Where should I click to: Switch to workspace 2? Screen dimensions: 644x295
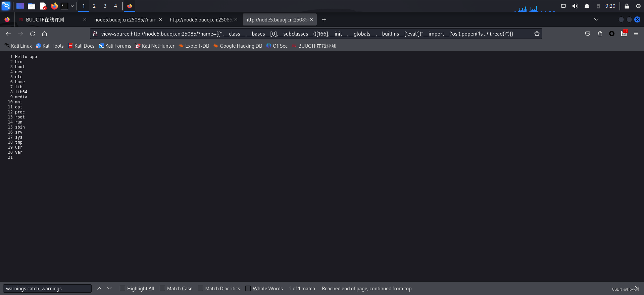point(94,6)
